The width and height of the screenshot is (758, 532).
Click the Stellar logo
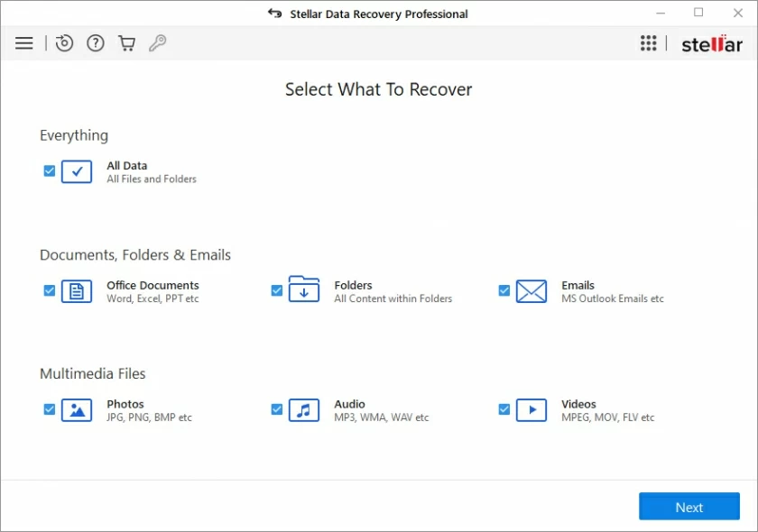712,42
